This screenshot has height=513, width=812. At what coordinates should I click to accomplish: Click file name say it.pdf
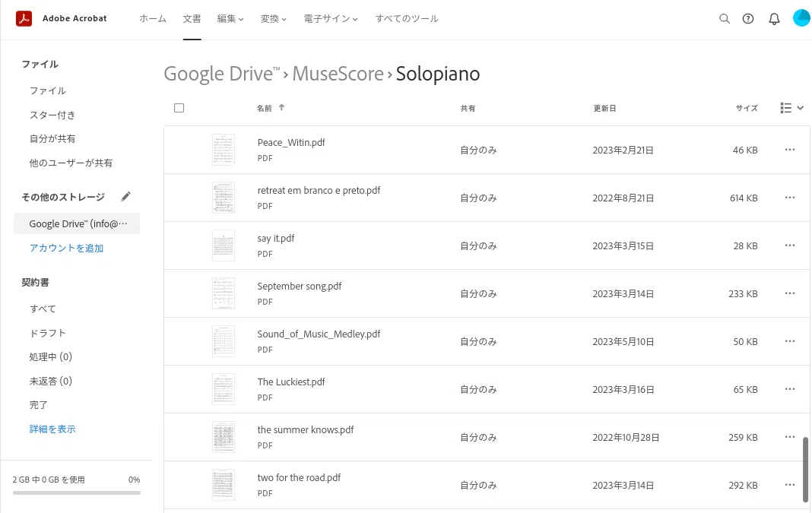(x=275, y=238)
